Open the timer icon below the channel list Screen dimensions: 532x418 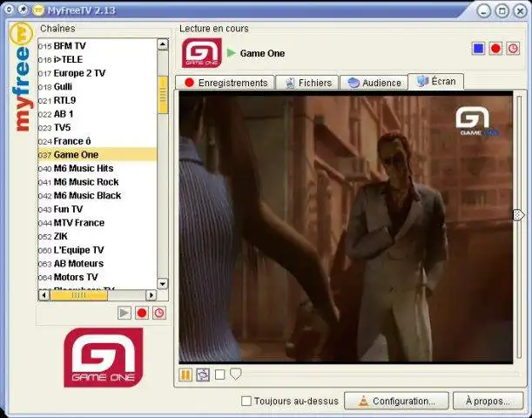(159, 313)
